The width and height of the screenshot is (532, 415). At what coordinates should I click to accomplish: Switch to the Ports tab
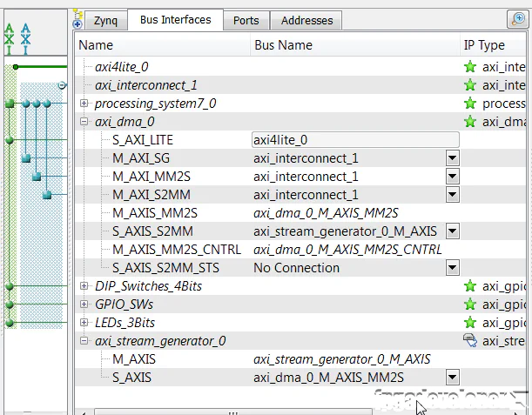coord(246,20)
